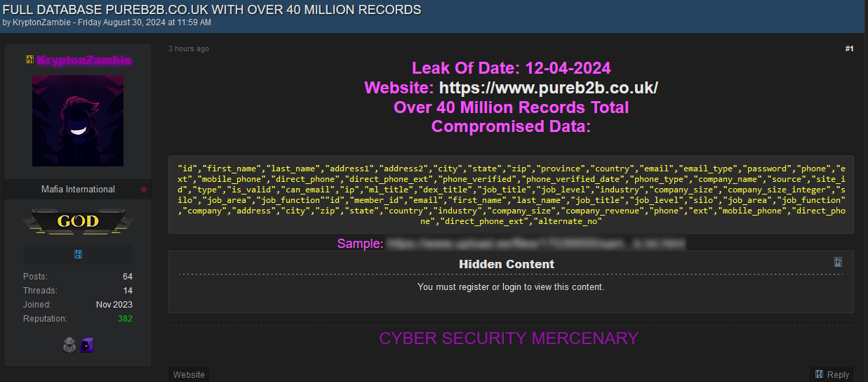
Task: Click the Mafia International group label
Action: coord(78,190)
